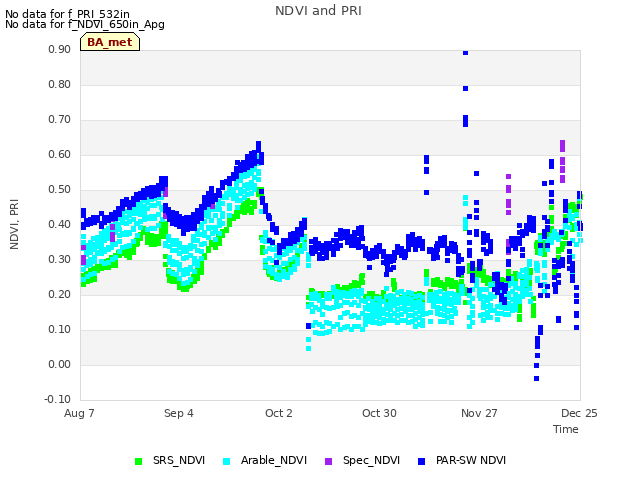Click the y-axis label NDVI, PRI
Viewport: 640px width, 480px height.
[14, 224]
